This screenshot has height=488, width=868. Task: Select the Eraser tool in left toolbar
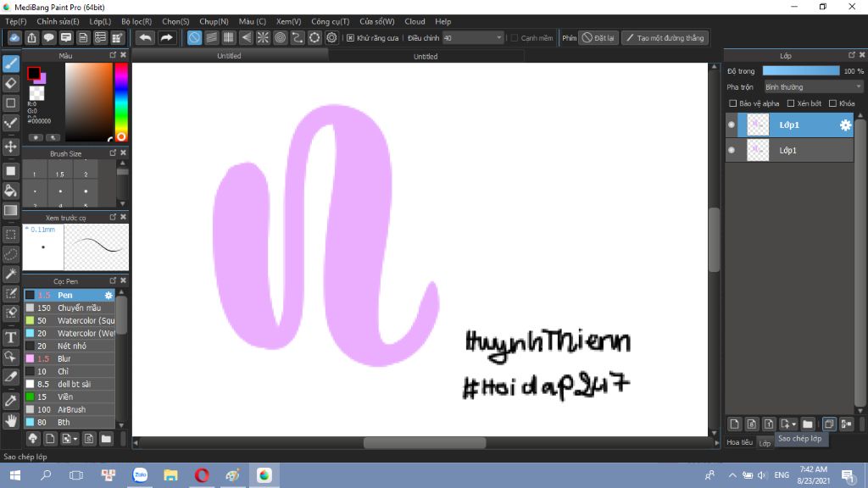point(10,84)
